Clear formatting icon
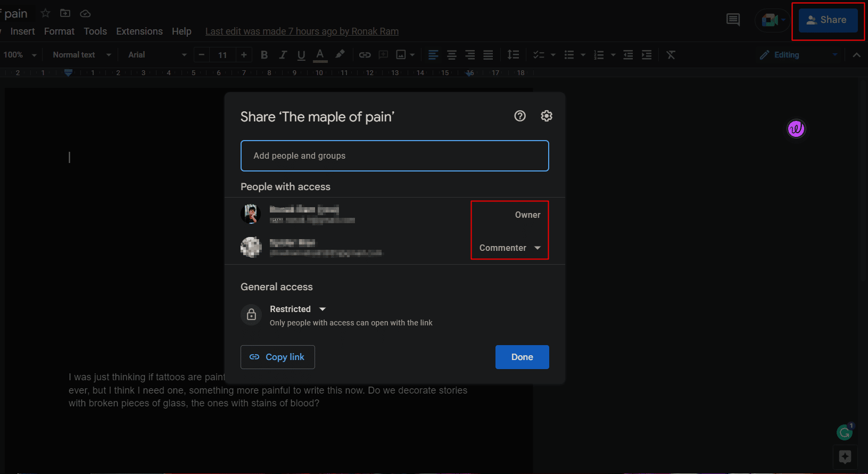 point(671,55)
